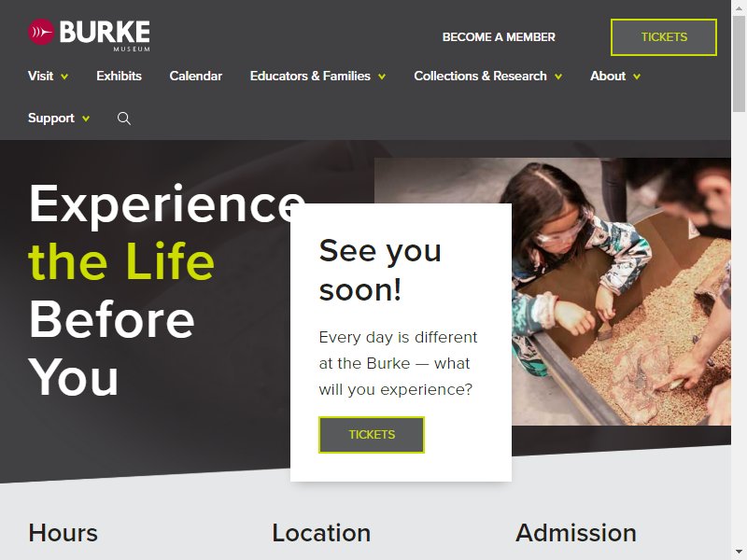The height and width of the screenshot is (560, 747).
Task: Open the search magnifier icon
Action: click(x=124, y=119)
